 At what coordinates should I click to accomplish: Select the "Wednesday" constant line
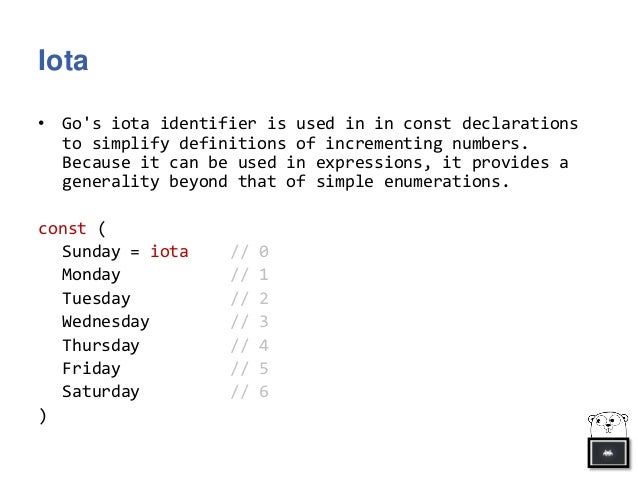pos(105,321)
